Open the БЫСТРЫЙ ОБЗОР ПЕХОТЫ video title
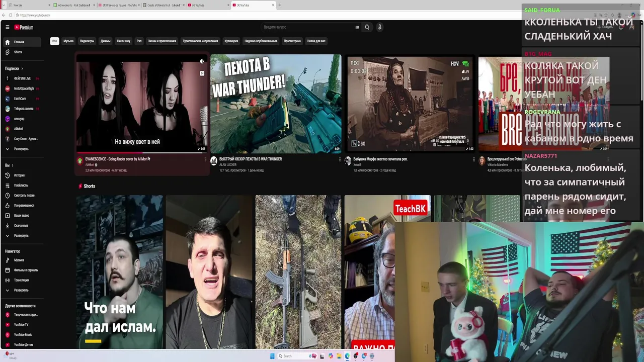 251,159
